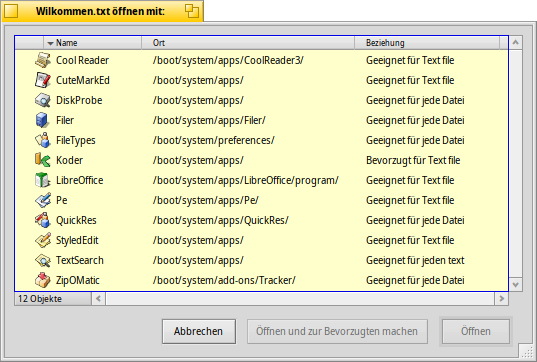Select the ZipOMatic icon
The width and height of the screenshot is (537, 362).
pos(43,280)
